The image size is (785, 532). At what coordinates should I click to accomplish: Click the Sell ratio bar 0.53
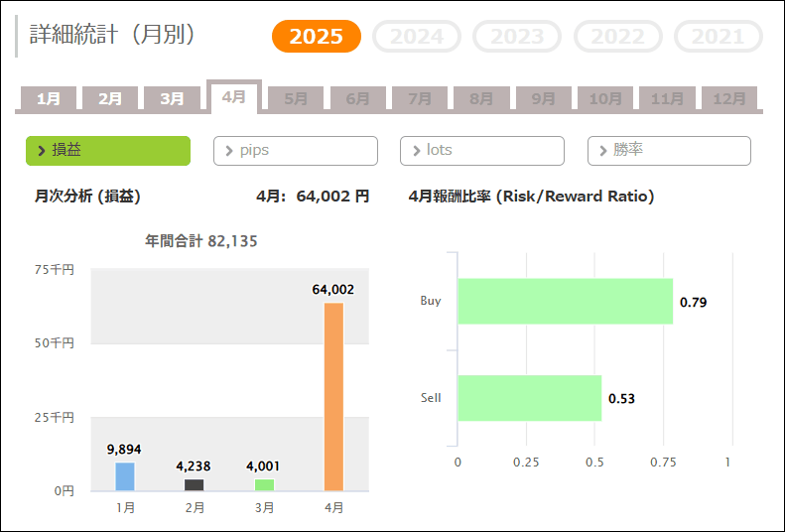(530, 398)
